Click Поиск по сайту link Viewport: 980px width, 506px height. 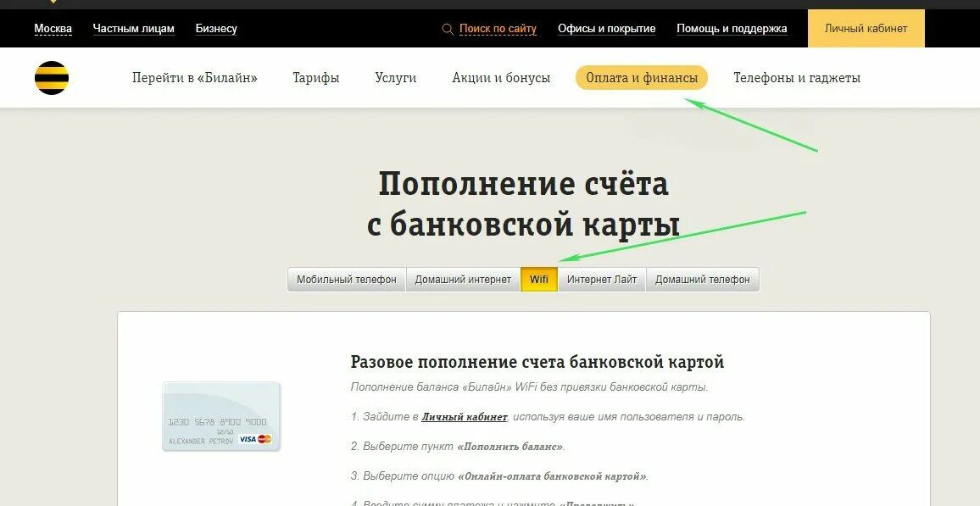[498, 28]
